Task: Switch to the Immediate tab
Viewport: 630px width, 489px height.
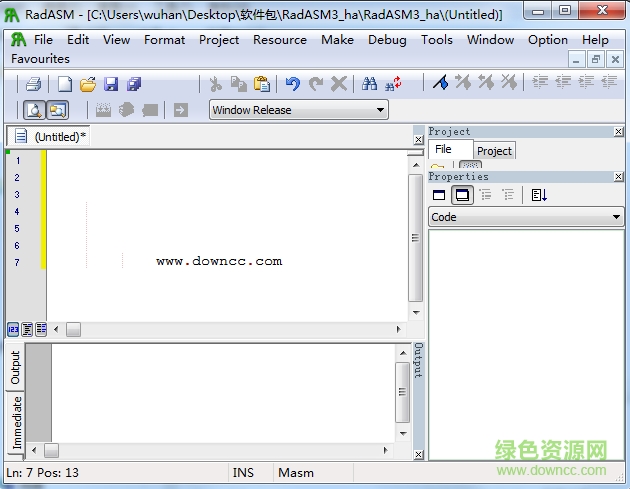Action: pyautogui.click(x=16, y=422)
